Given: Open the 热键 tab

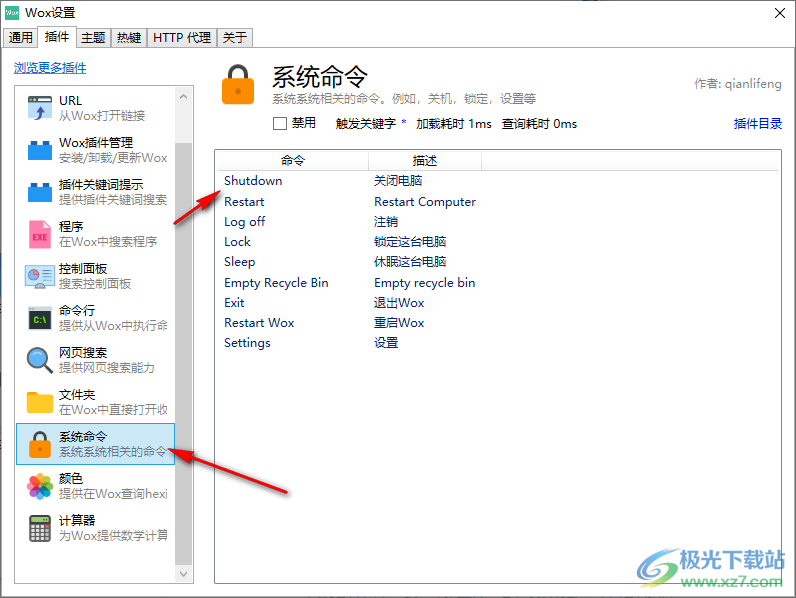Looking at the screenshot, I should [x=129, y=38].
